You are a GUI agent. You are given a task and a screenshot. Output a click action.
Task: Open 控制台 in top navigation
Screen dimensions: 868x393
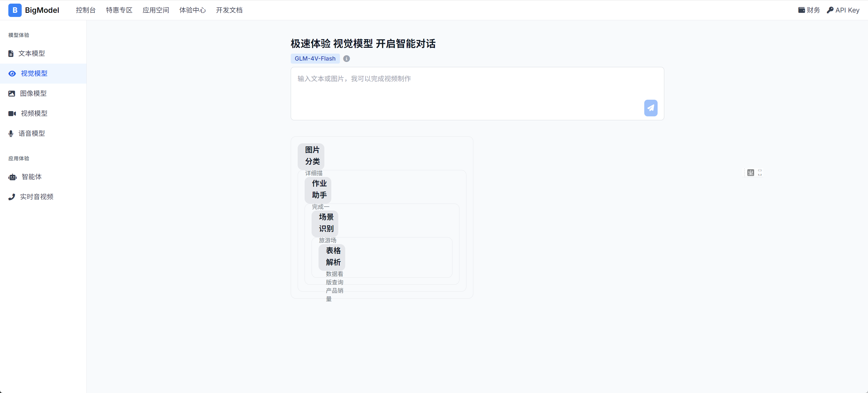click(x=86, y=10)
